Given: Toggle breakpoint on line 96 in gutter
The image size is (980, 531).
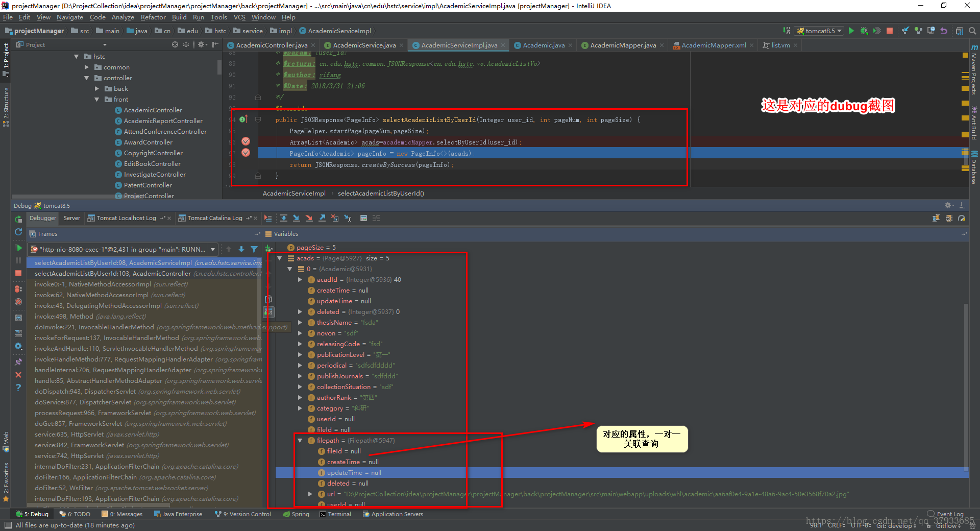Looking at the screenshot, I should click(246, 141).
